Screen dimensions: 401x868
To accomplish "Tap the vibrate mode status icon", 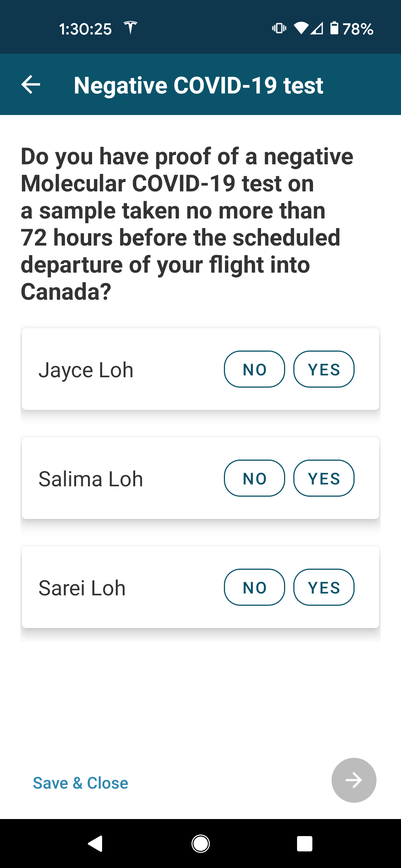I will (279, 28).
